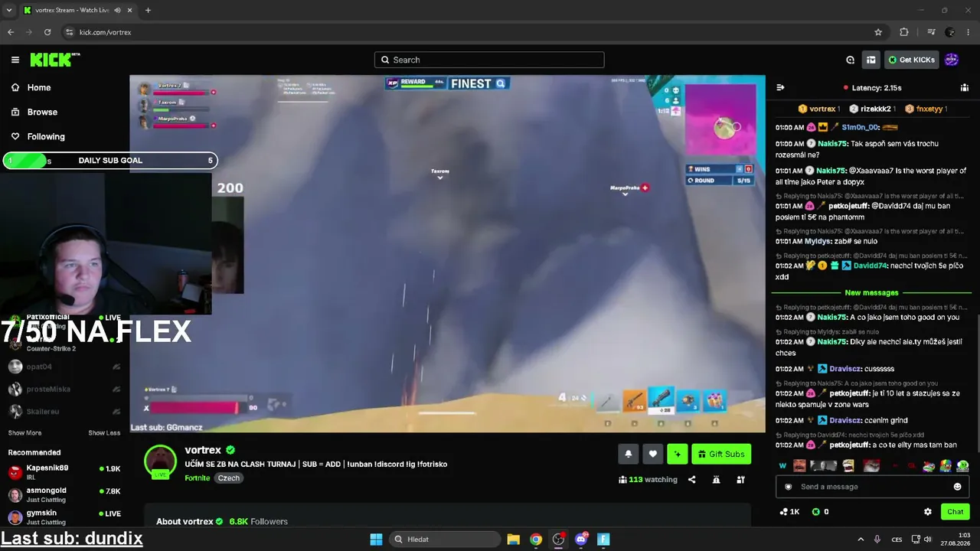This screenshot has width=980, height=551.
Task: Click username Draviscz saying cusssss
Action: [845, 369]
